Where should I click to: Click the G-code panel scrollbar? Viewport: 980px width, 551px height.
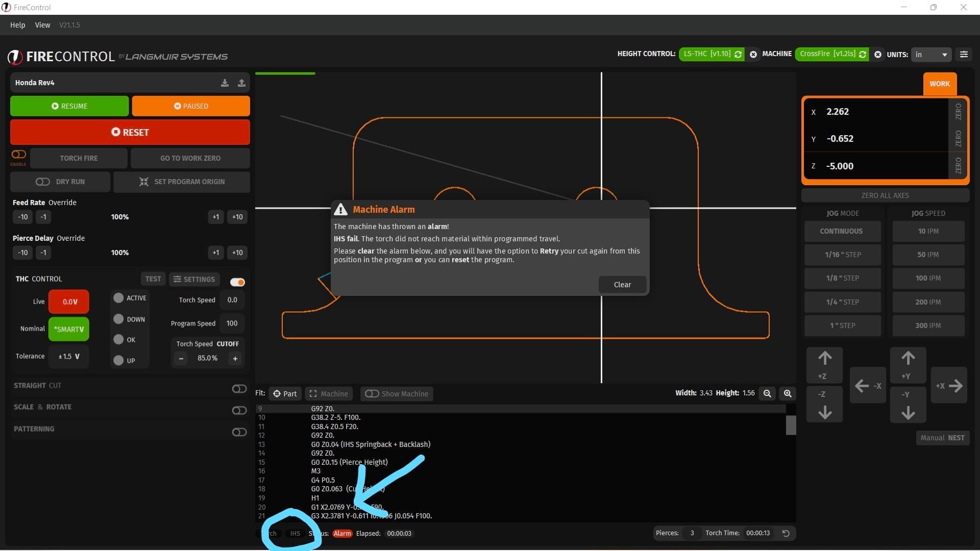coord(791,425)
